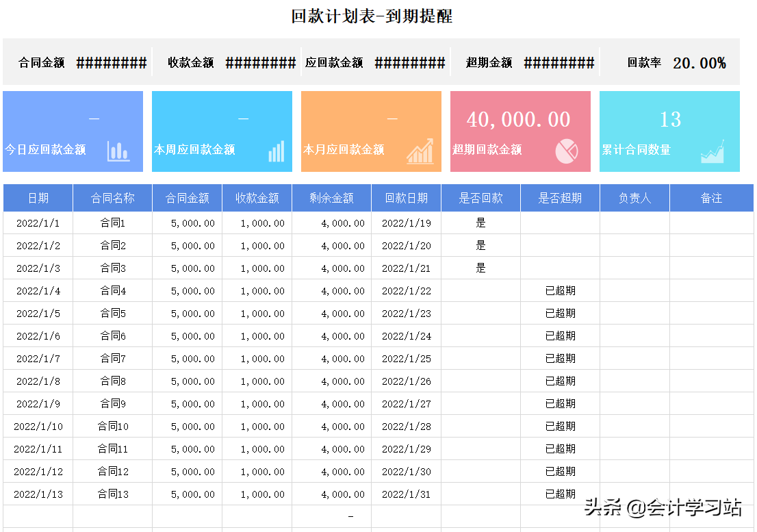Select 剩余金额 4,000.00 in 合同11 row
The image size is (757, 532).
pyautogui.click(x=332, y=449)
